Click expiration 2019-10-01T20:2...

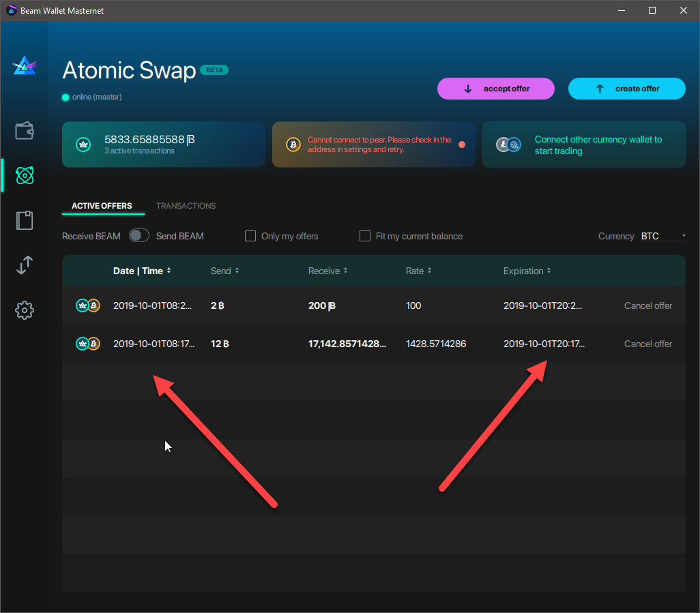pos(542,305)
